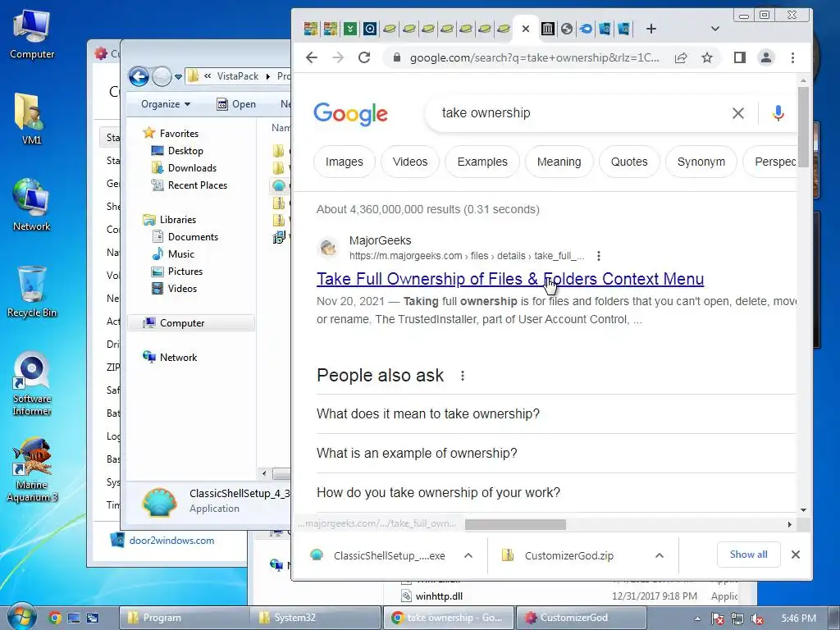The height and width of the screenshot is (630, 840).
Task: Select Marine Aquarium 3 desktop shortcut
Action: click(x=32, y=470)
